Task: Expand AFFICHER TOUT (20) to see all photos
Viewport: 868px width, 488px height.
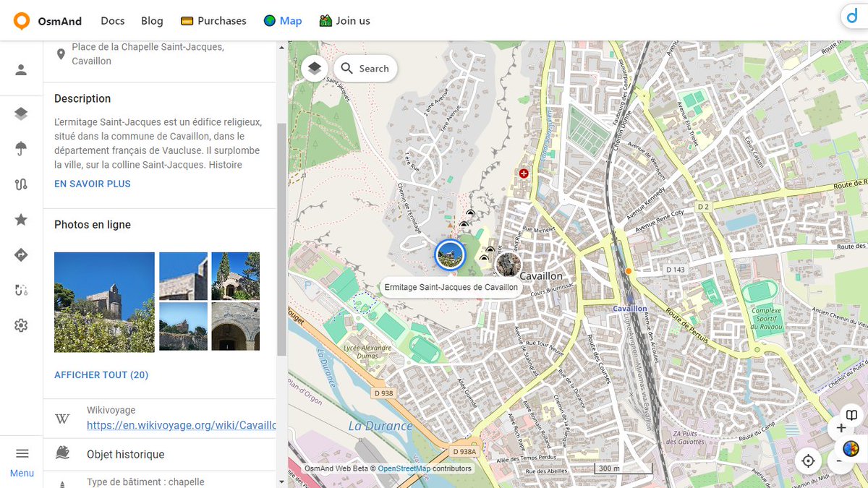Action: (x=101, y=374)
